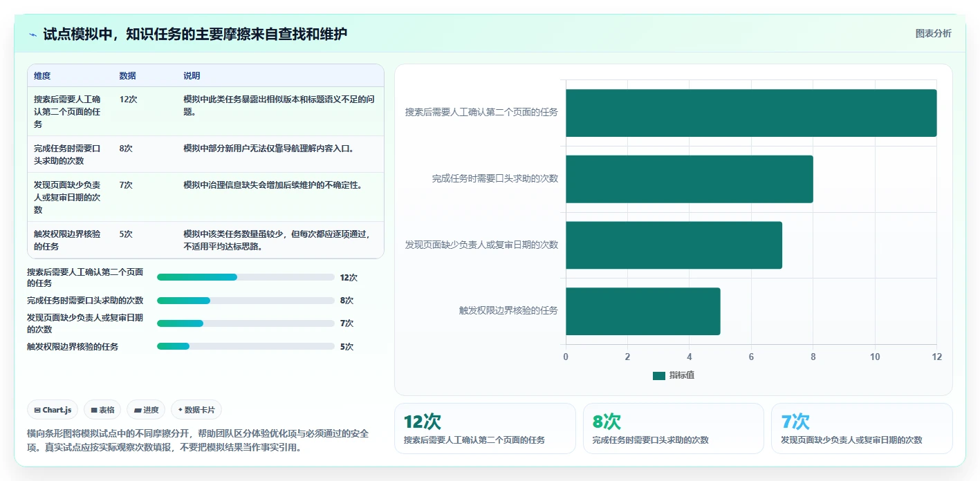Click the stat card caption 完成任务时需要口头求助的次数

(x=651, y=440)
